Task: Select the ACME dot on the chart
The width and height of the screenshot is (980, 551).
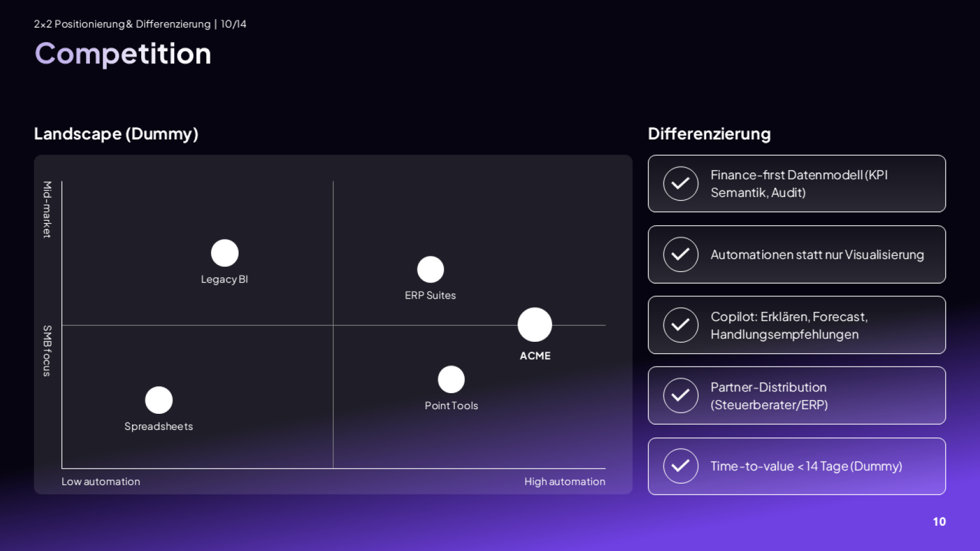Action: [535, 324]
